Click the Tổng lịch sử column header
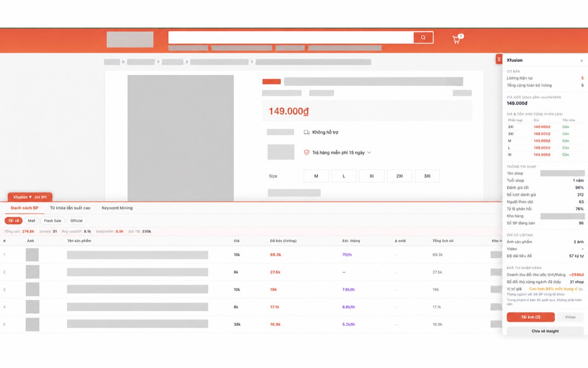Viewport: 588px width, 368px height. click(x=443, y=241)
